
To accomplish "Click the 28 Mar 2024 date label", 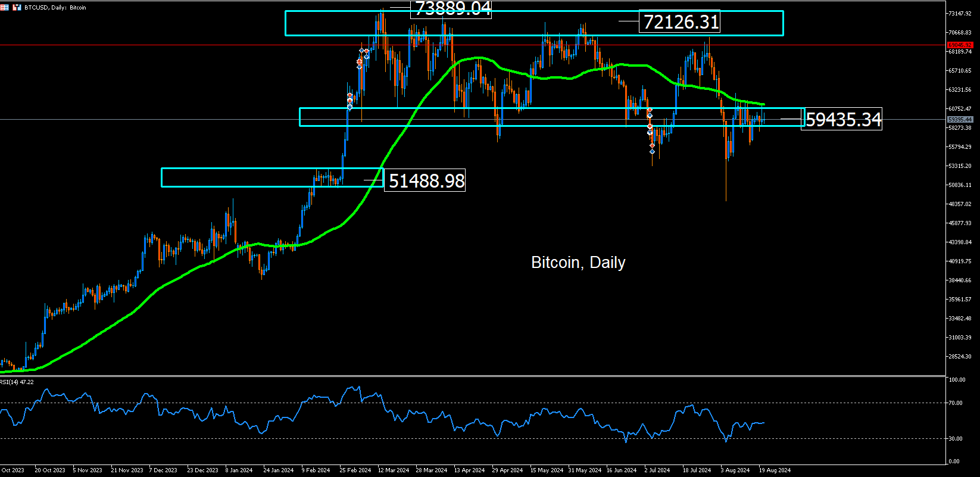I will 432,470.
